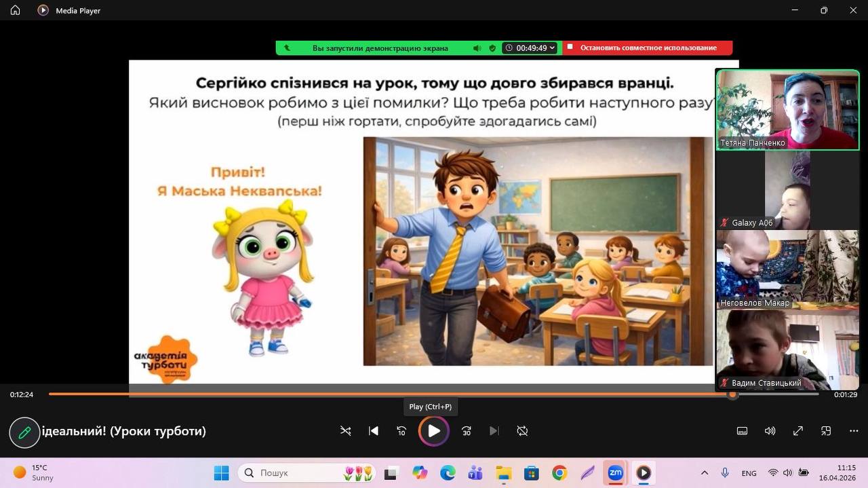Image resolution: width=868 pixels, height=488 pixels.
Task: Go to previous track
Action: [374, 431]
